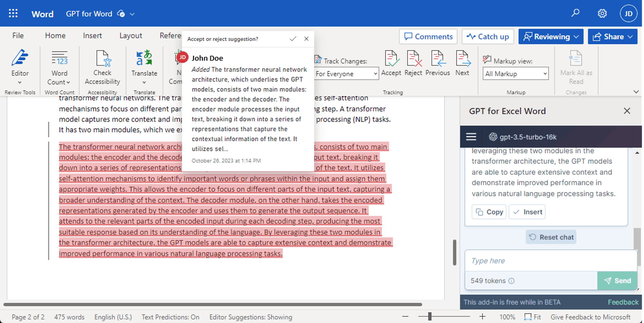Run Check Accessibility

(102, 67)
